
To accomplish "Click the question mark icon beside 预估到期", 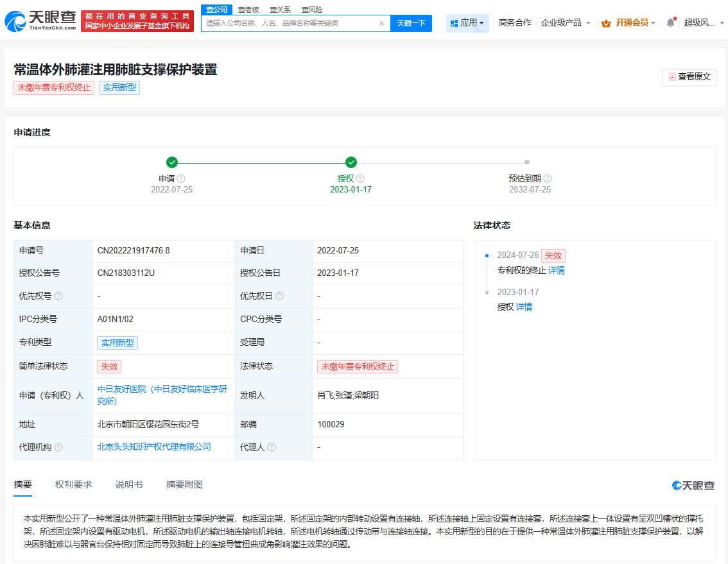I will 548,178.
